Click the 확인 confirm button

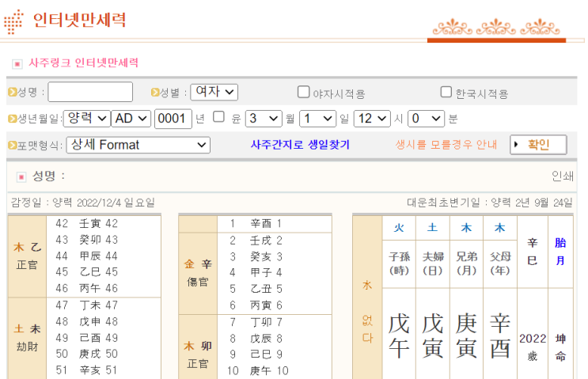pos(538,145)
